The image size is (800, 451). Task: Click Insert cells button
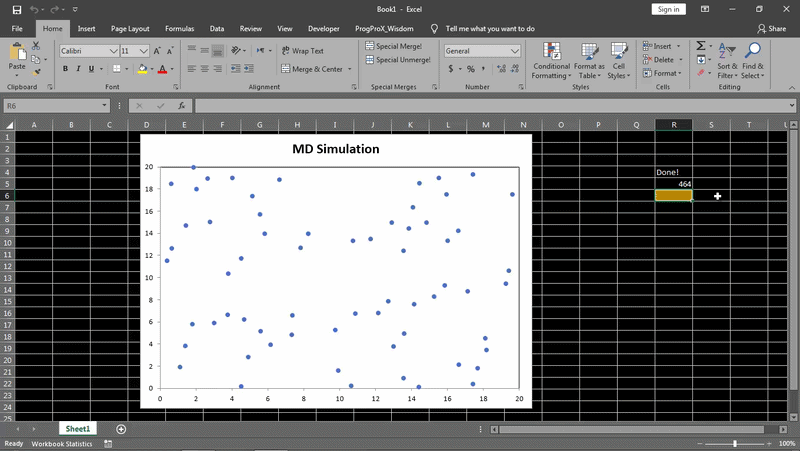point(657,46)
